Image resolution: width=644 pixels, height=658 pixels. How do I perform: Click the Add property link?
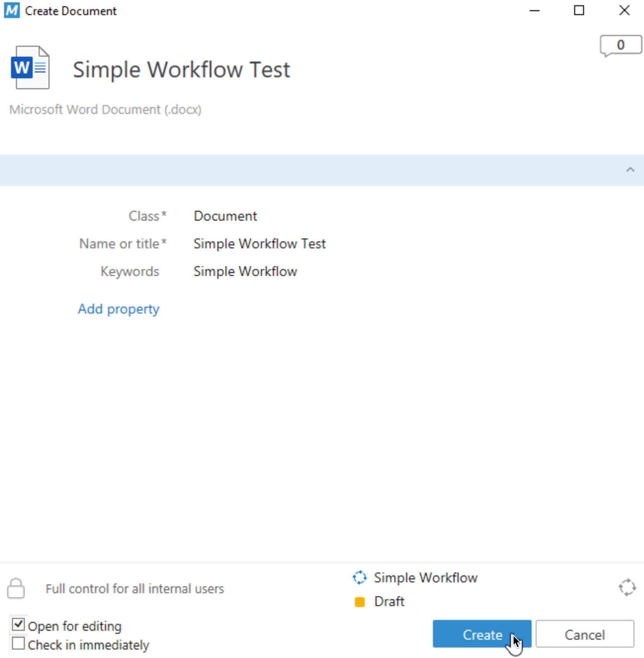coord(119,309)
